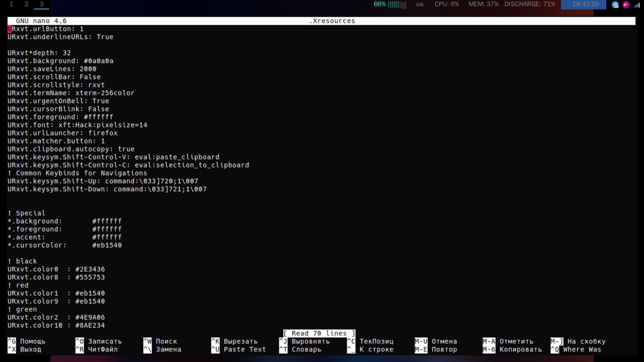Viewport: 644px width, 362px height.
Task: Click the ^U Paste Text shortcut
Action: click(238, 349)
